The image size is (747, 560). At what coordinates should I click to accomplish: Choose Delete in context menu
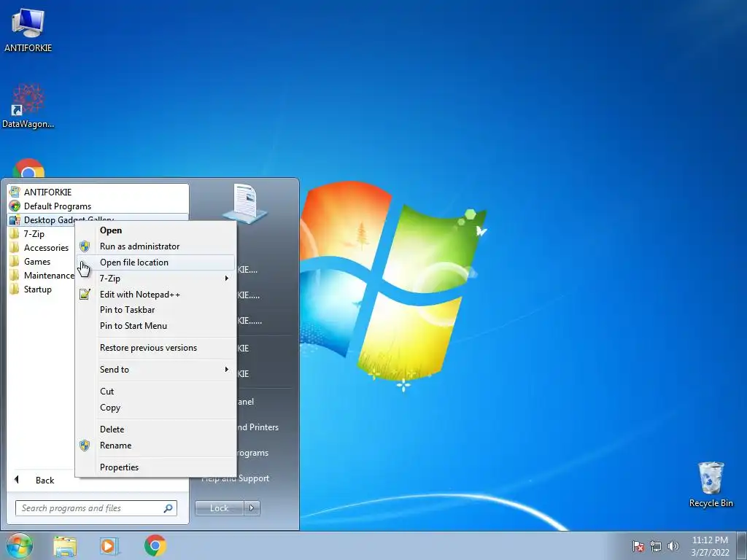click(x=155, y=429)
